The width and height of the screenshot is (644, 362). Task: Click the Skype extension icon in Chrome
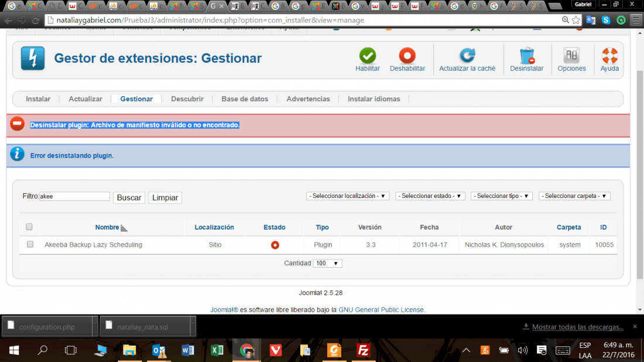(606, 20)
